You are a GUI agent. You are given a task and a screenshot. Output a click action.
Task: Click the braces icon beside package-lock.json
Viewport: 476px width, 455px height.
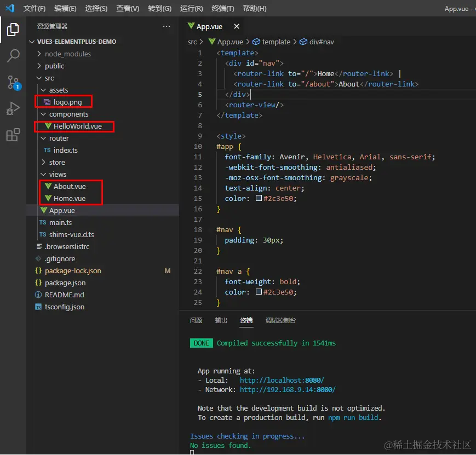click(x=38, y=270)
